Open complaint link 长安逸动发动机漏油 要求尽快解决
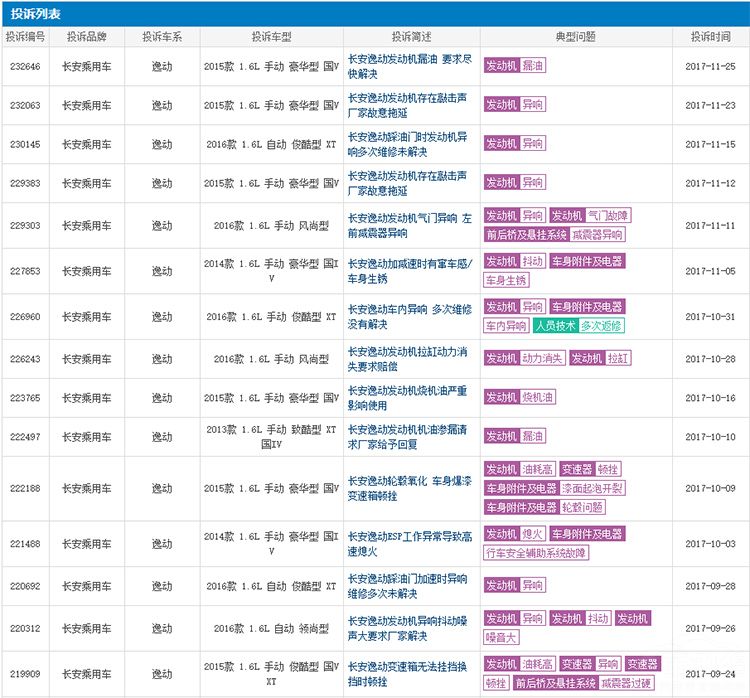This screenshot has width=750, height=698. (x=410, y=65)
